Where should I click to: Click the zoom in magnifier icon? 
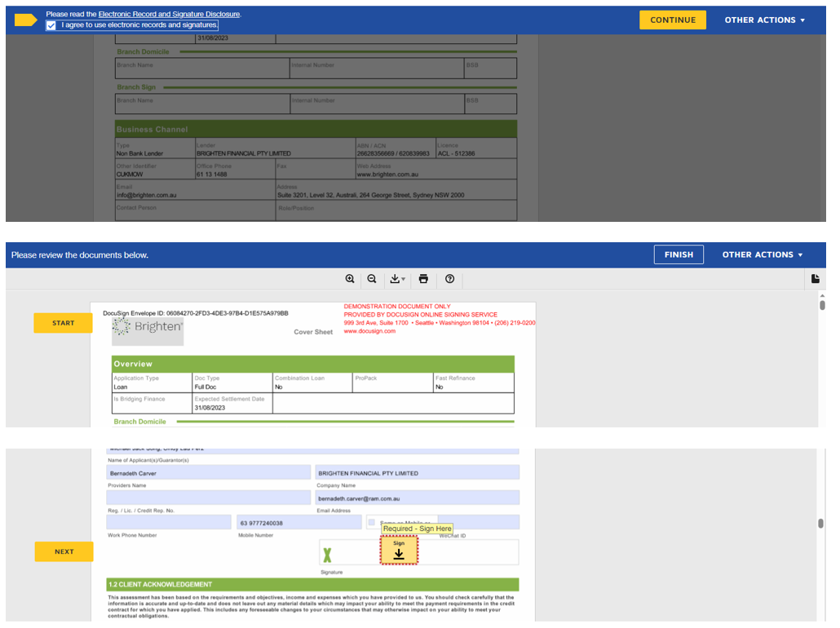pos(350,279)
